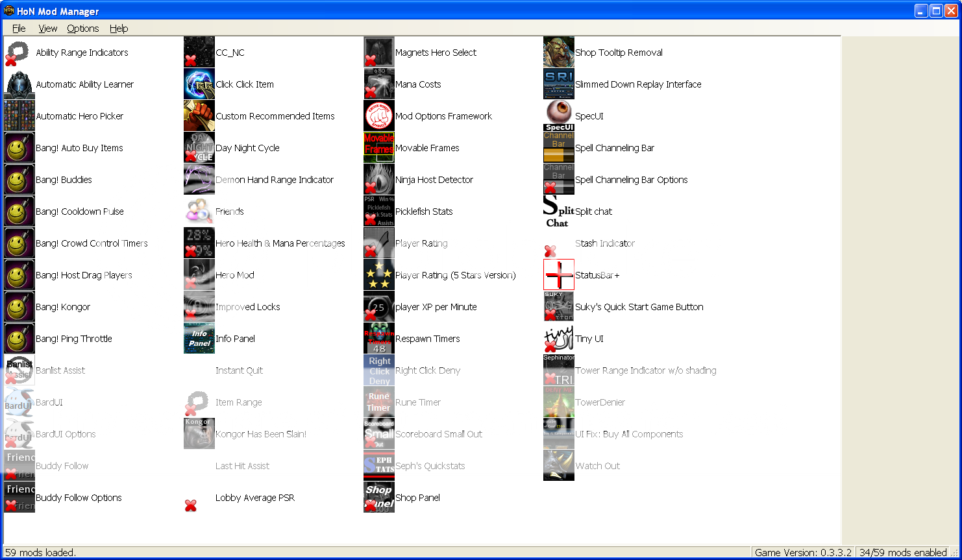Click the Tiny UI icon
The image size is (962, 560).
tap(559, 339)
